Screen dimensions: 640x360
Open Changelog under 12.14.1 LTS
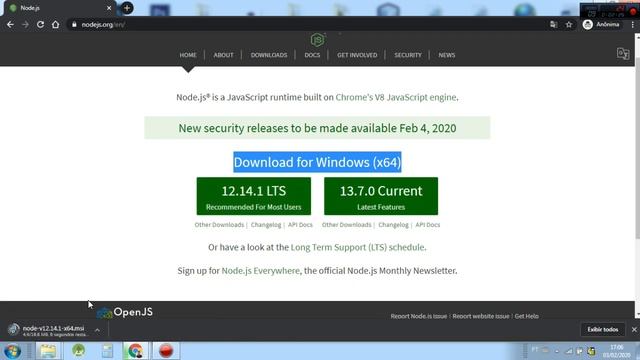click(x=266, y=224)
